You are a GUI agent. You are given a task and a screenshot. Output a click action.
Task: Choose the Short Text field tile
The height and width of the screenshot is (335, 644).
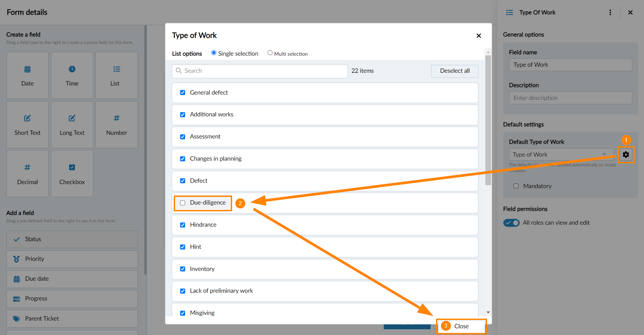28,125
